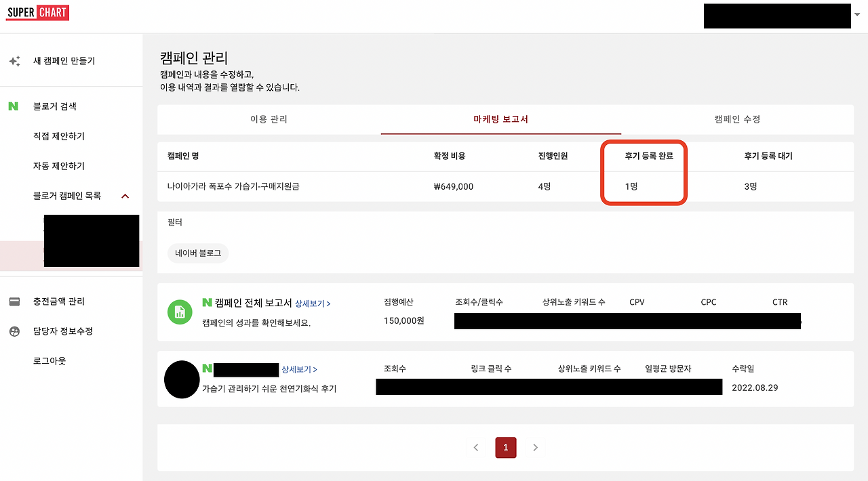
Task: Expand the 필터 section options
Action: click(x=175, y=222)
